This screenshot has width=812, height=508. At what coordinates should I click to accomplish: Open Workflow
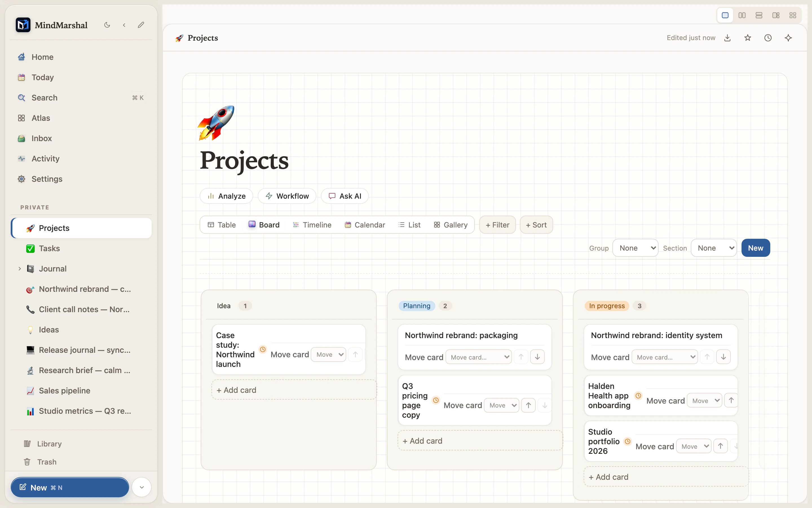(x=287, y=196)
